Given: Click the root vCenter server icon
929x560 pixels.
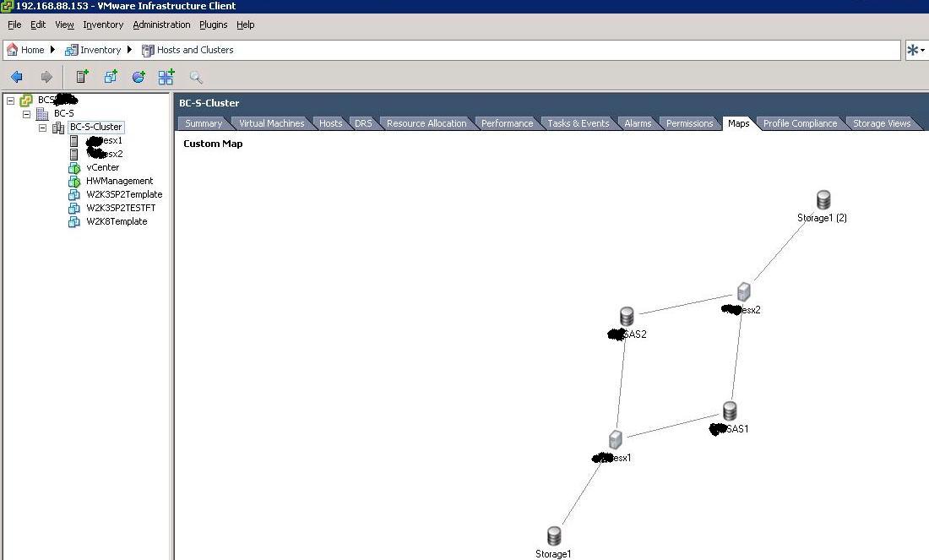Looking at the screenshot, I should 26,101.
